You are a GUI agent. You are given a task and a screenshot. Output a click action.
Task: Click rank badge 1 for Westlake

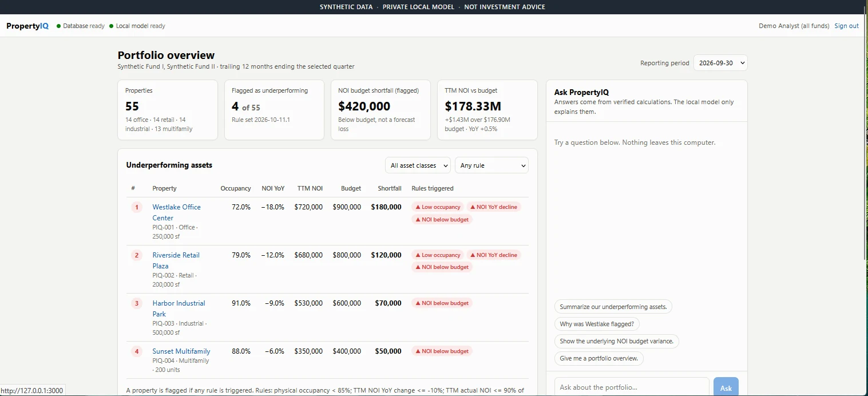[136, 207]
